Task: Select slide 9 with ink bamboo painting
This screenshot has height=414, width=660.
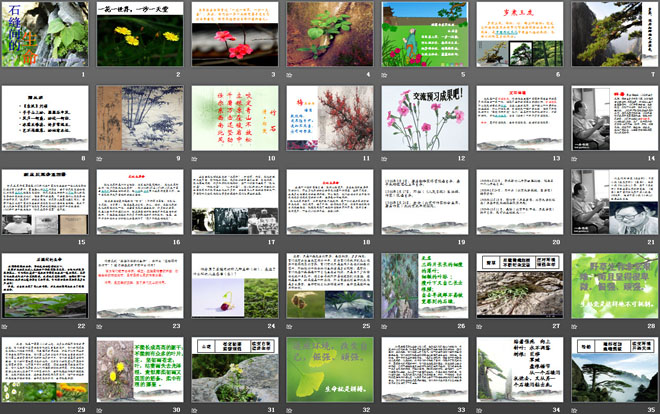Action: (x=138, y=117)
